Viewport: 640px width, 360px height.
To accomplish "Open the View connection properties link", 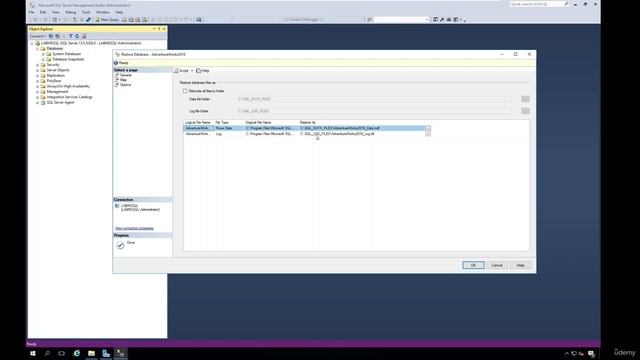I will 134,228.
